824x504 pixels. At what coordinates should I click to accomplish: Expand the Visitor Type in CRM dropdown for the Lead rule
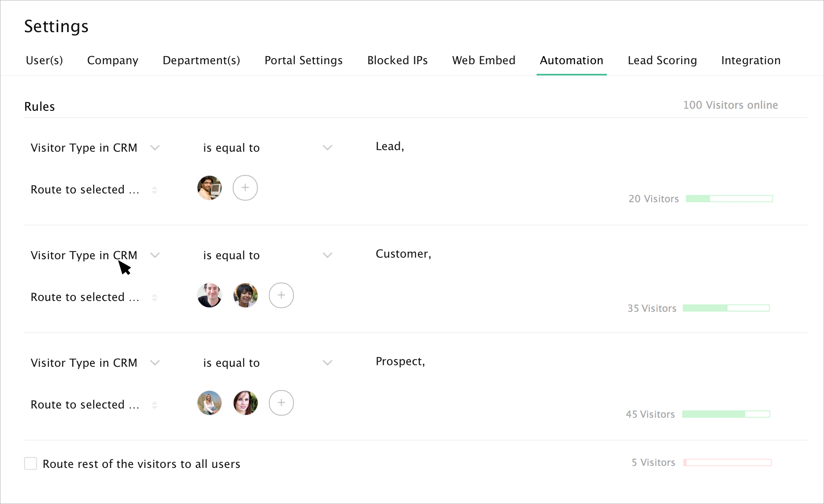point(155,148)
